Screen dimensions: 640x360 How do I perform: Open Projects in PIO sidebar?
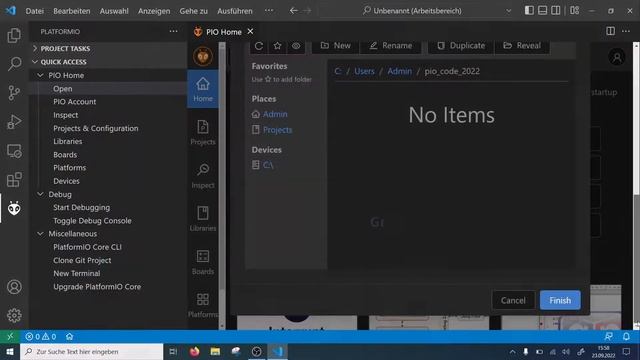coord(203,132)
